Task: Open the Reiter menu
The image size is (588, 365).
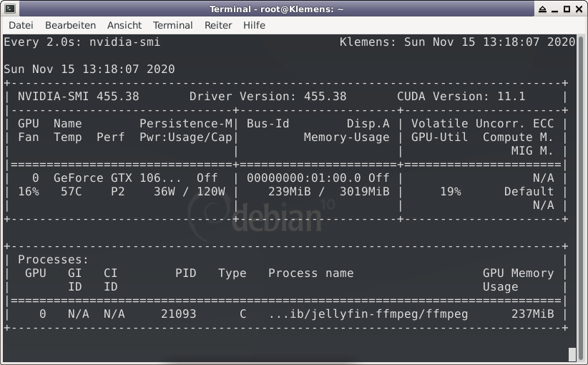Action: [x=218, y=25]
